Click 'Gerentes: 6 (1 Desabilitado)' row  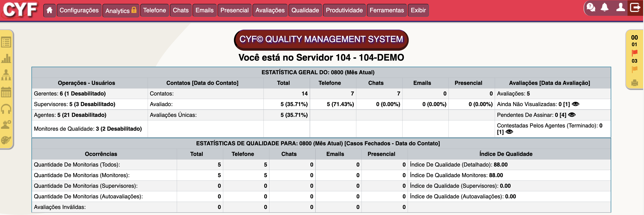coord(90,93)
